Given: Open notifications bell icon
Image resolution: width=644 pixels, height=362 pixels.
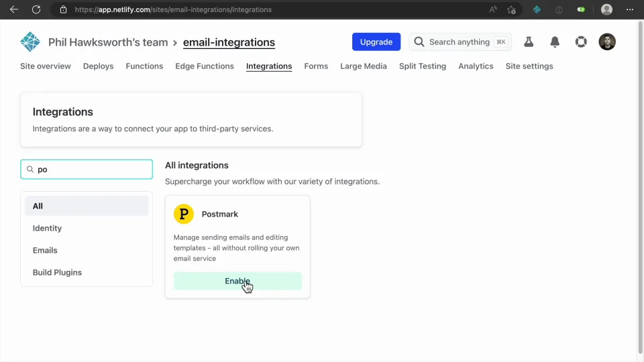Looking at the screenshot, I should 555,42.
